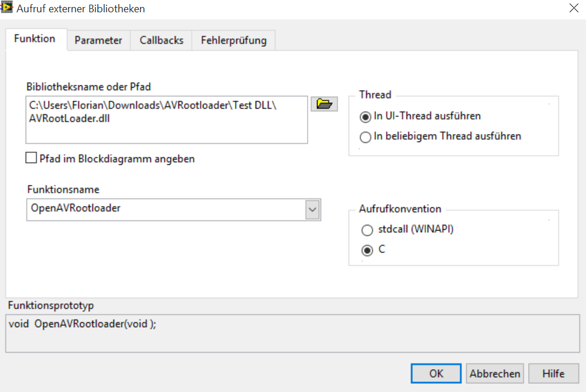The image size is (586, 392).
Task: Close the Aufruf externer Bibliotheken dialog
Action: click(x=574, y=8)
